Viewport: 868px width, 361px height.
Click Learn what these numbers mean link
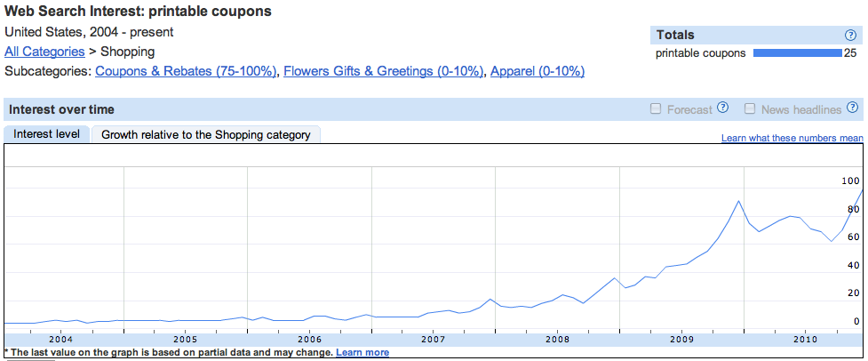(792, 138)
